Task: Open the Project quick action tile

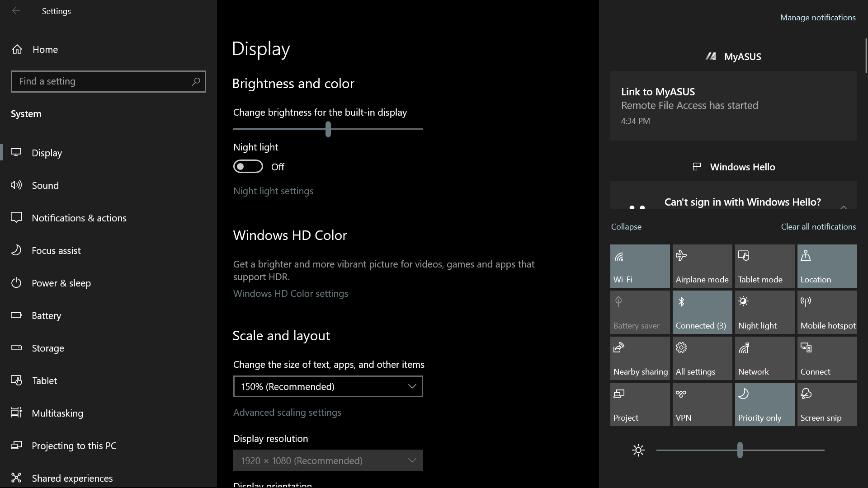Action: (640, 404)
